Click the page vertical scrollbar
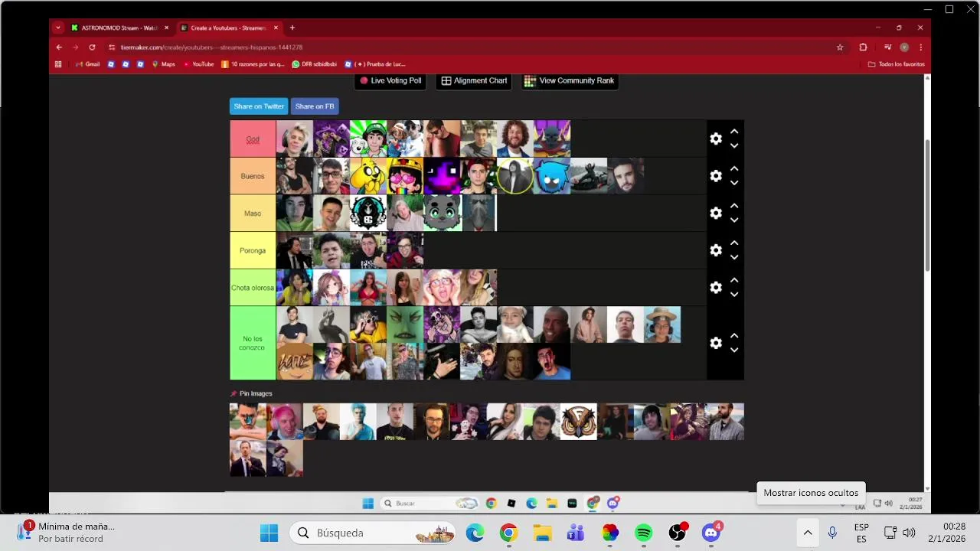Image resolution: width=980 pixels, height=551 pixels. (927, 205)
